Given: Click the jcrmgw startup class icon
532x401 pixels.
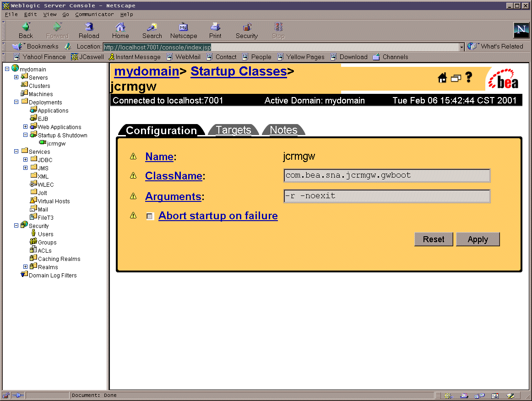Looking at the screenshot, I should (43, 142).
